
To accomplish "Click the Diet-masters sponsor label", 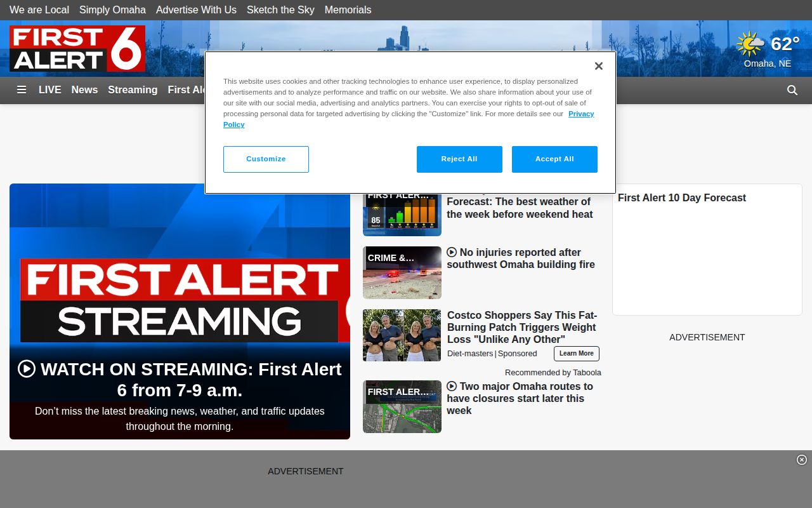I will click(470, 354).
